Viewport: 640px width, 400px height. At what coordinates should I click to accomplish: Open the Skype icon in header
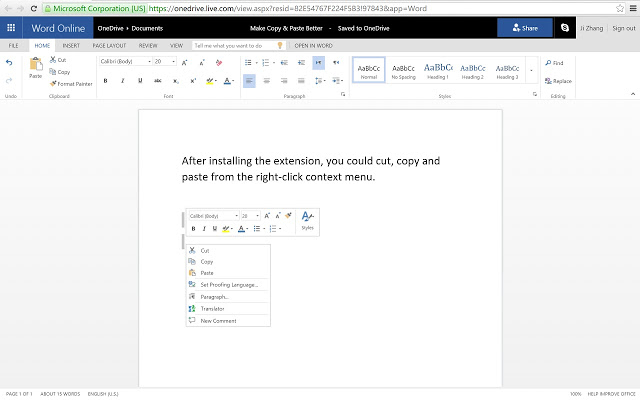(565, 28)
